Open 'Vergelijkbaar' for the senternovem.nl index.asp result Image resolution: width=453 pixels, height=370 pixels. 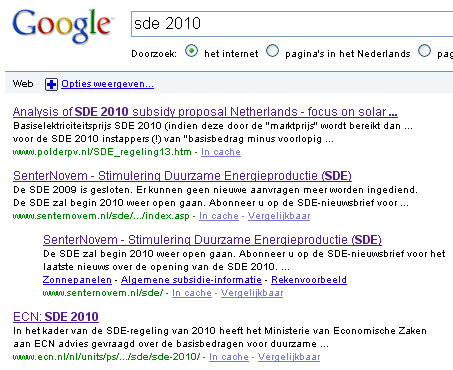point(279,216)
